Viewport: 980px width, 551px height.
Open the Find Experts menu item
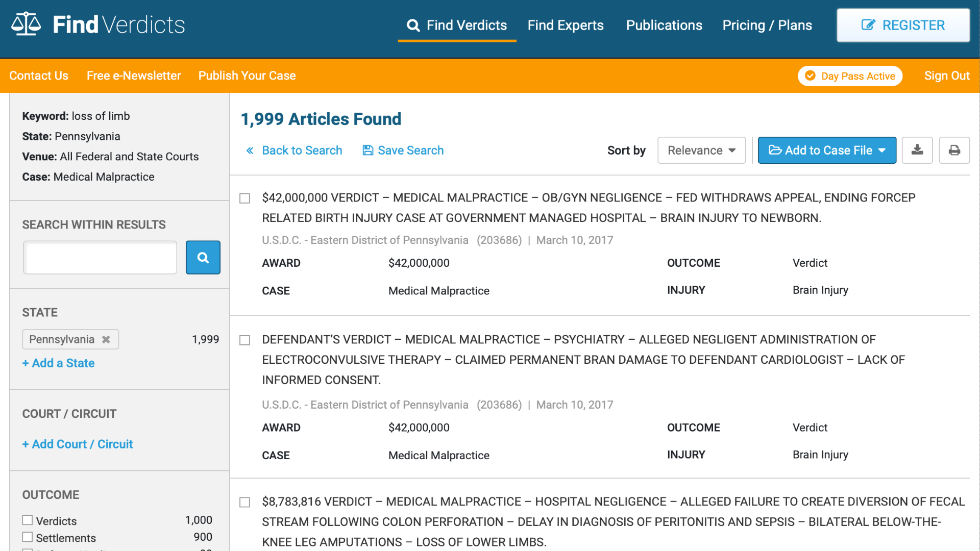point(565,25)
